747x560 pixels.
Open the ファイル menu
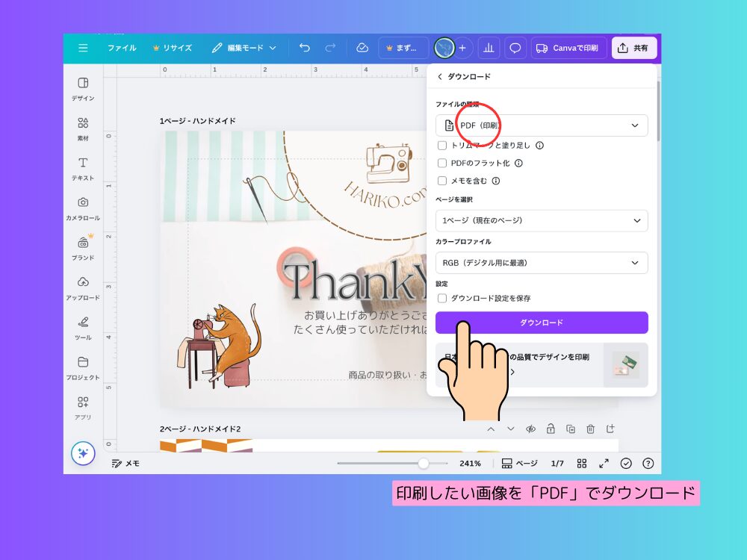pos(122,48)
